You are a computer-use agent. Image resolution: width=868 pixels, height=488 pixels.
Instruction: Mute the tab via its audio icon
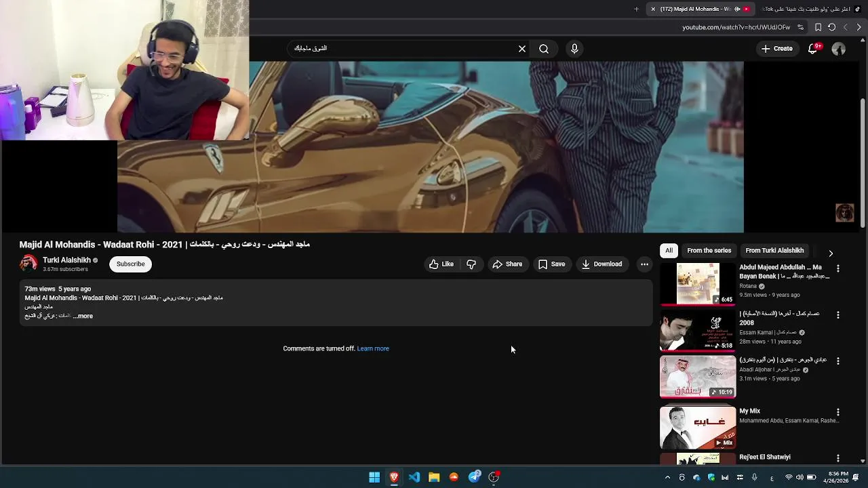pos(737,9)
